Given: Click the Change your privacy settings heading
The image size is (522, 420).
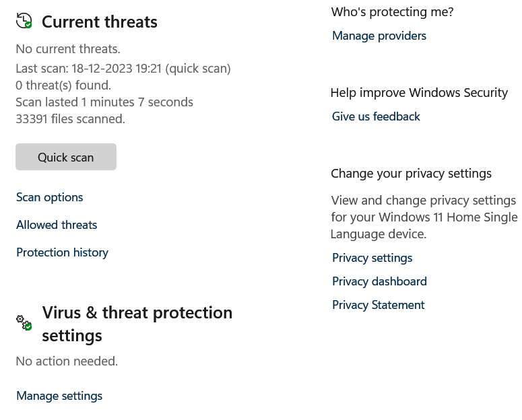Looking at the screenshot, I should tap(411, 173).
